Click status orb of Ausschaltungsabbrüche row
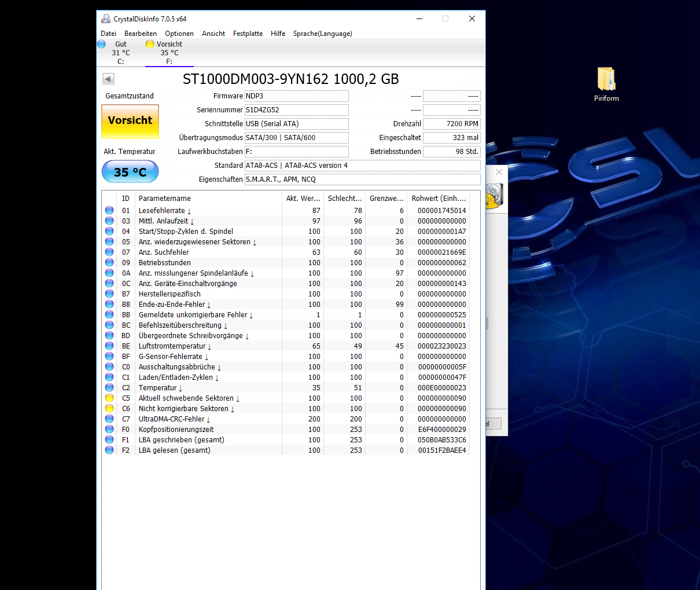The image size is (700, 590). (x=109, y=367)
